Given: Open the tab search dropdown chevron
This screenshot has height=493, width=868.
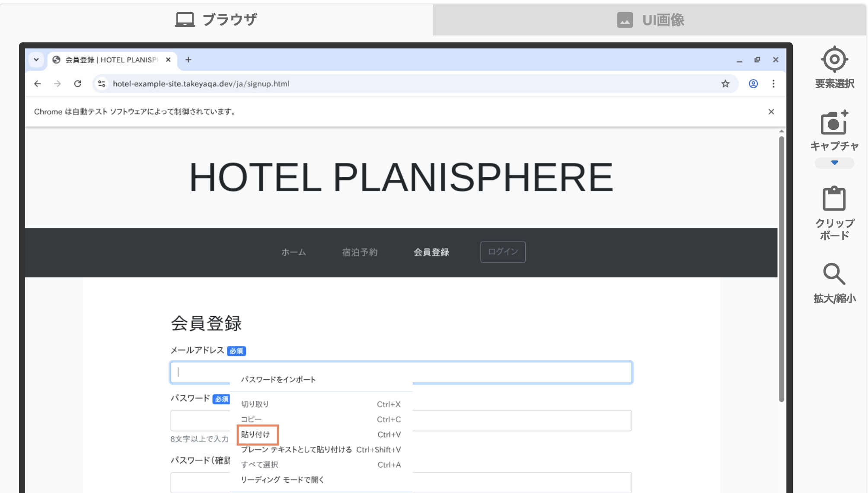Looking at the screenshot, I should click(36, 60).
